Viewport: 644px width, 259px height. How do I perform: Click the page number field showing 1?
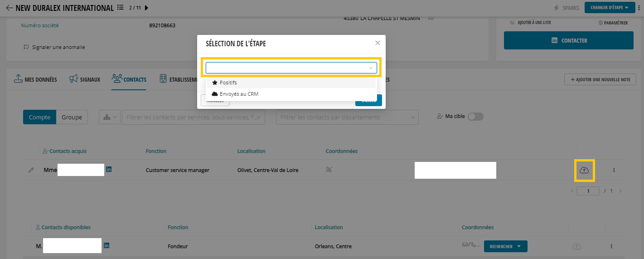[588, 191]
